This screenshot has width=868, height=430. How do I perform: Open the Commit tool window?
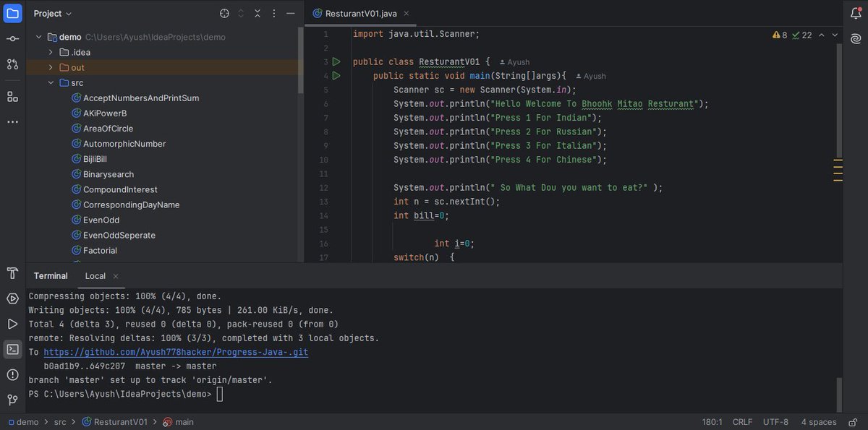tap(12, 38)
